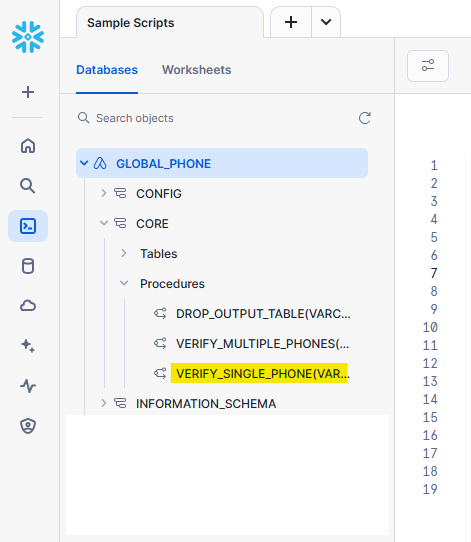
Task: Click line number 14 in editor gutter
Action: pos(430,399)
